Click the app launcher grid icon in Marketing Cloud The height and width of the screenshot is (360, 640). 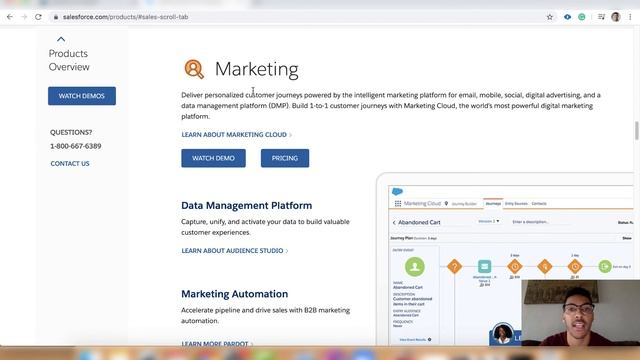[x=398, y=203]
